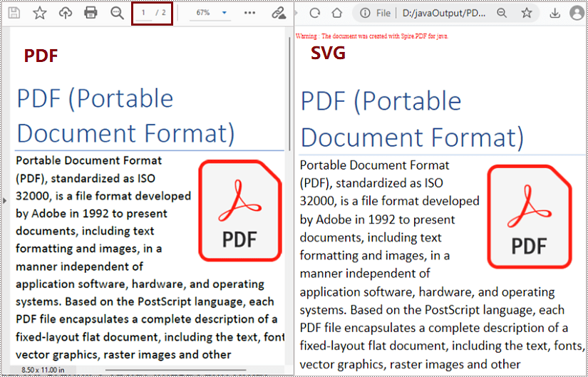Image resolution: width=588 pixels, height=377 pixels.
Task: Click the PDF logo image in the left document
Action: pos(240,210)
